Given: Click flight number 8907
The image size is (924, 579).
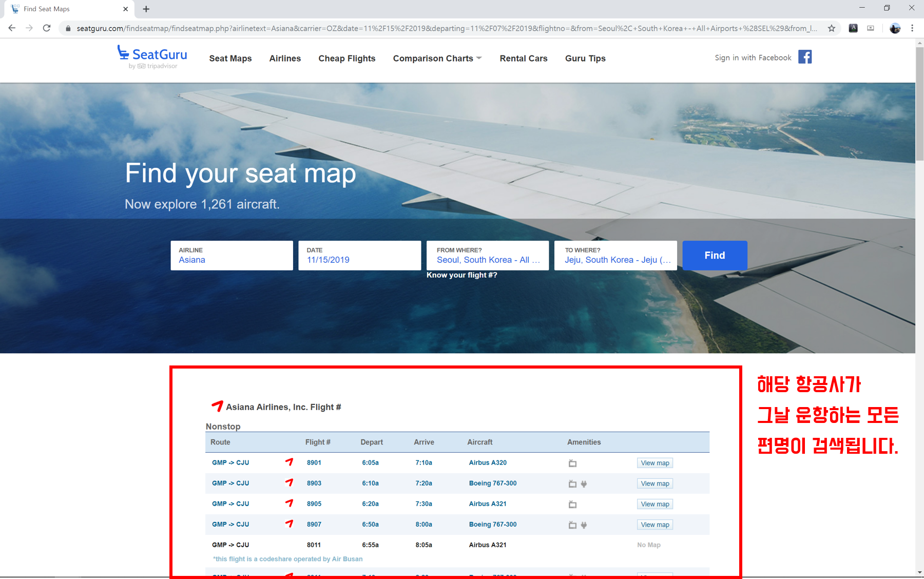Looking at the screenshot, I should pyautogui.click(x=314, y=524).
